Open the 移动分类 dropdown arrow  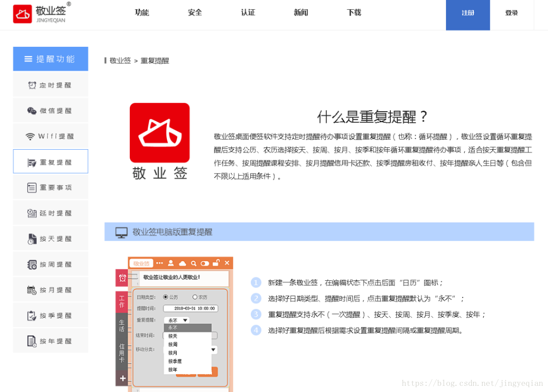(214, 350)
